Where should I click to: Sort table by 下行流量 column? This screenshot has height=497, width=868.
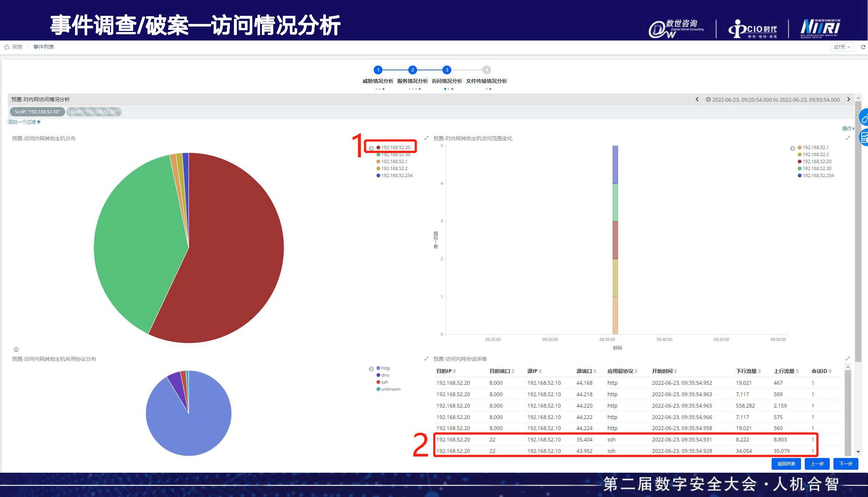click(x=748, y=371)
